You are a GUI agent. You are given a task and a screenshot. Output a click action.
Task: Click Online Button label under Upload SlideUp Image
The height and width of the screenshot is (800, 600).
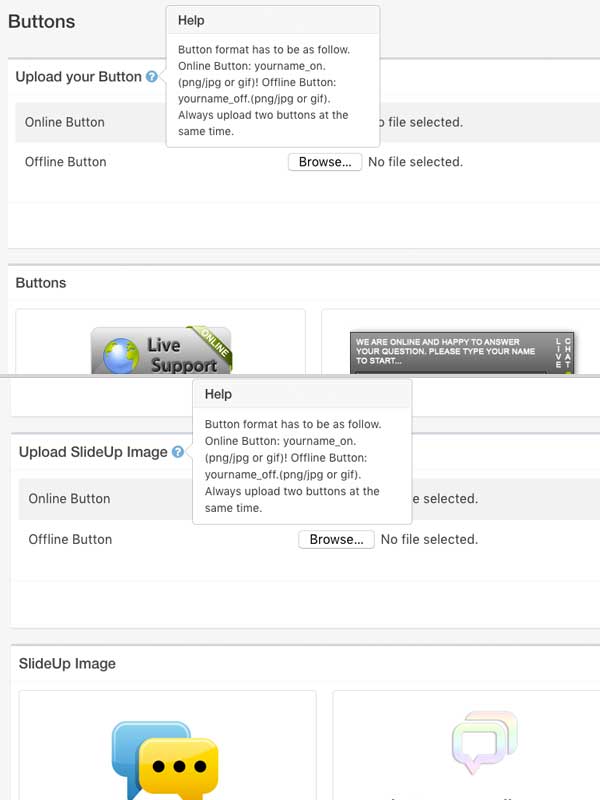point(69,498)
